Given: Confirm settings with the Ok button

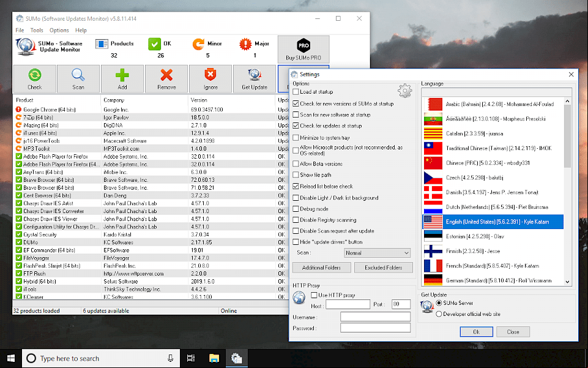Looking at the screenshot, I should pos(476,332).
